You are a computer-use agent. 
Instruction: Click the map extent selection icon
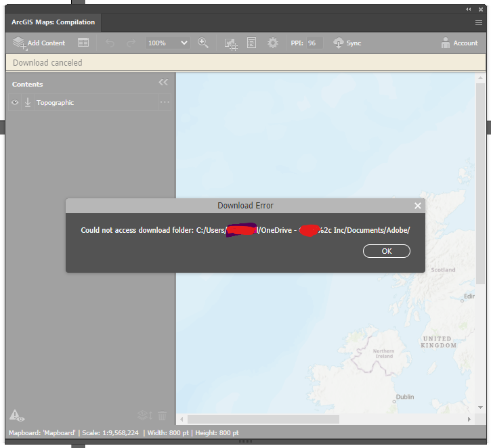pyautogui.click(x=231, y=43)
